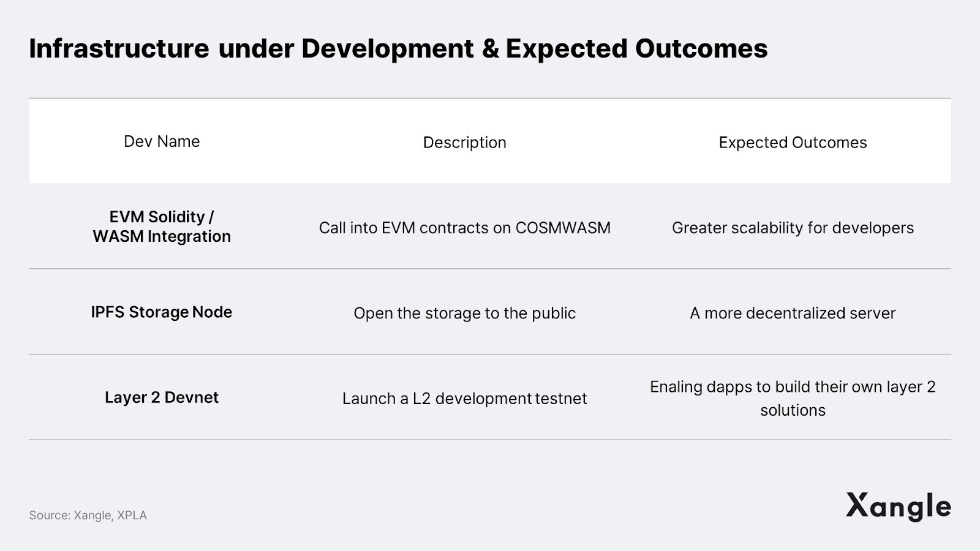The image size is (980, 551).
Task: Select Open the storage to the public
Action: click(464, 313)
